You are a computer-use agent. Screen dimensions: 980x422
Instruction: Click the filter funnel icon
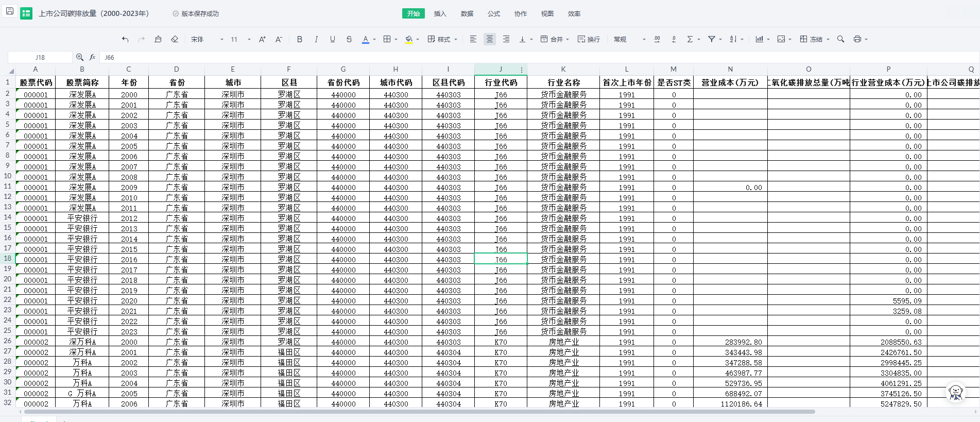pos(712,39)
